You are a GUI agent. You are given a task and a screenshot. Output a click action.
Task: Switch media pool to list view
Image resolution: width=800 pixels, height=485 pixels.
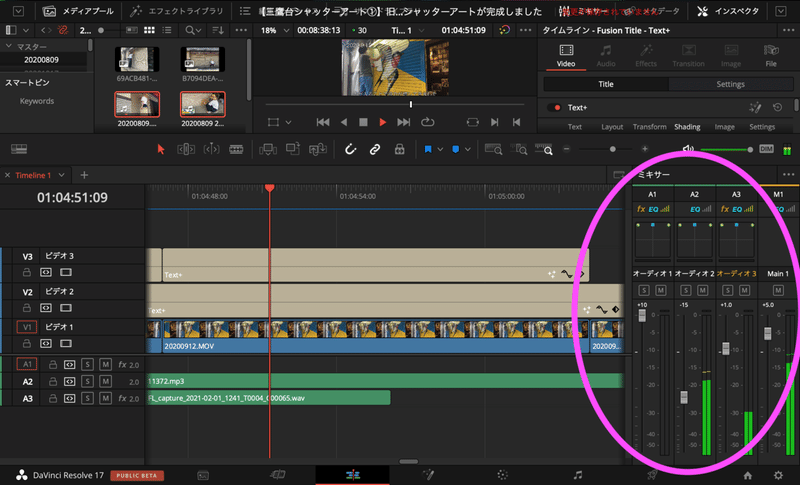coord(167,30)
